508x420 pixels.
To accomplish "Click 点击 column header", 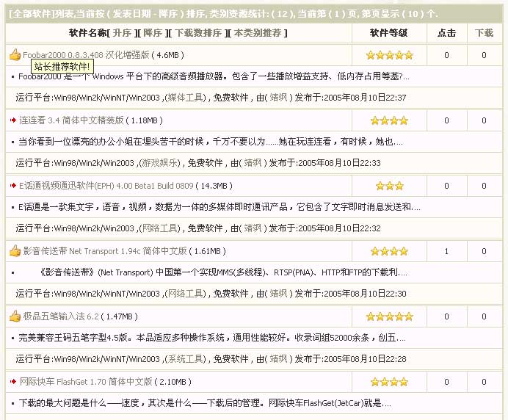I will (447, 33).
